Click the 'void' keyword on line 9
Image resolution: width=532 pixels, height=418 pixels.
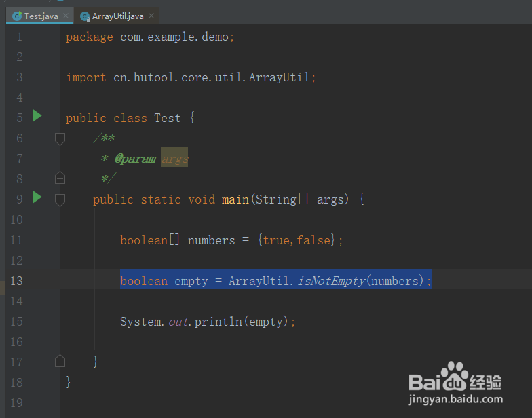pos(201,199)
